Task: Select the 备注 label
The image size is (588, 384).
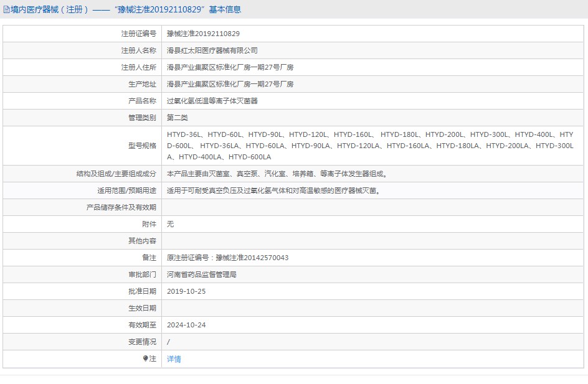Action: click(149, 258)
